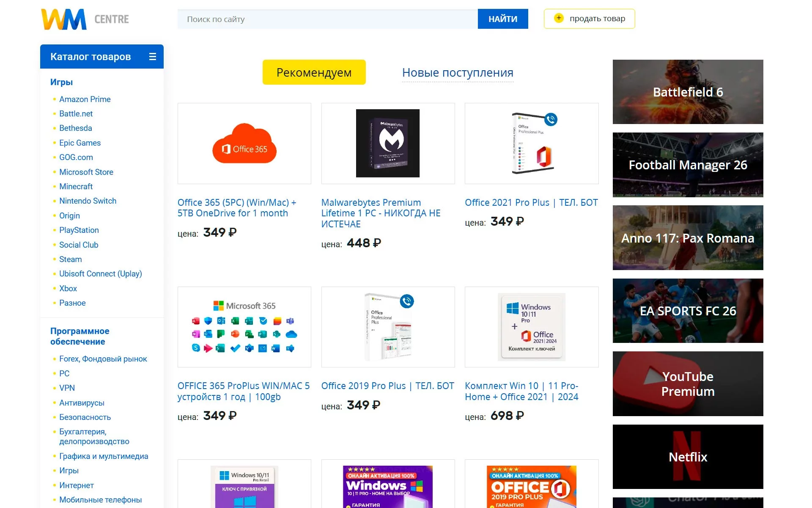Switch to the Новые поступления tab

pyautogui.click(x=458, y=72)
